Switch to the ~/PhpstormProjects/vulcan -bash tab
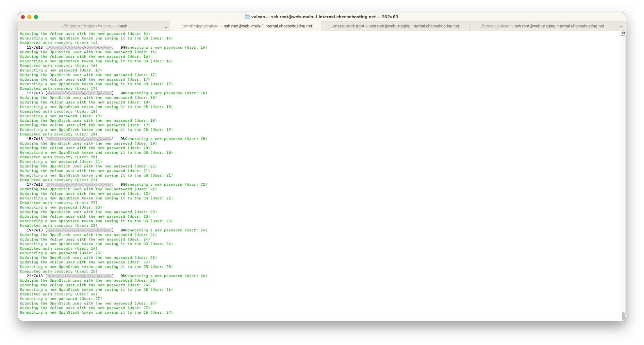 point(94,26)
